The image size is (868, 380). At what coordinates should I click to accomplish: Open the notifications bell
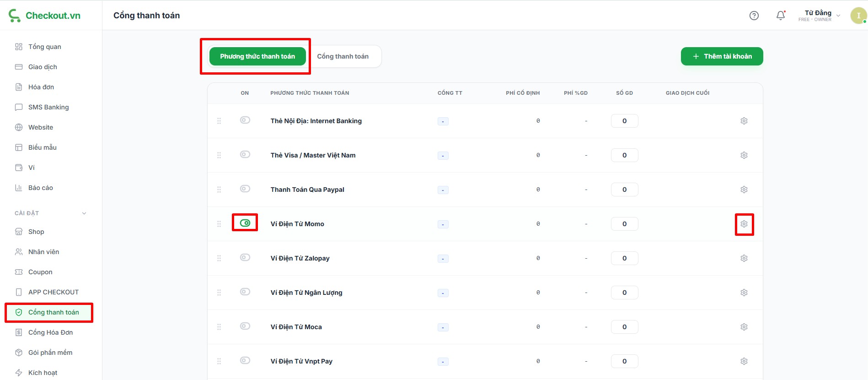781,16
